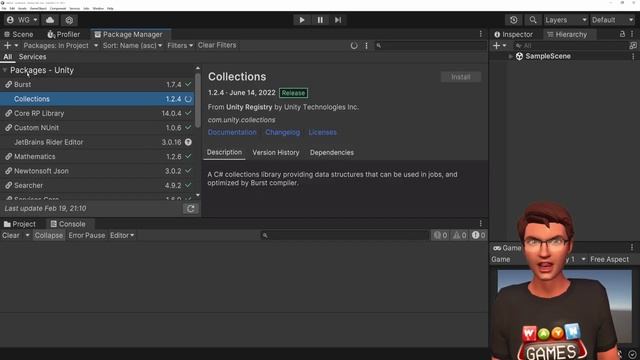Screen dimensions: 640x360
Task: Switch to the Inspector tab
Action: click(513, 34)
